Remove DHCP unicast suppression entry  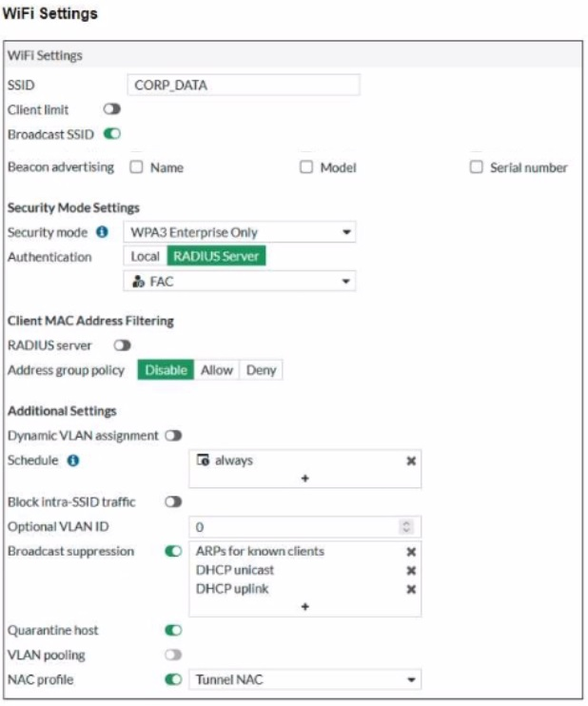click(x=411, y=570)
